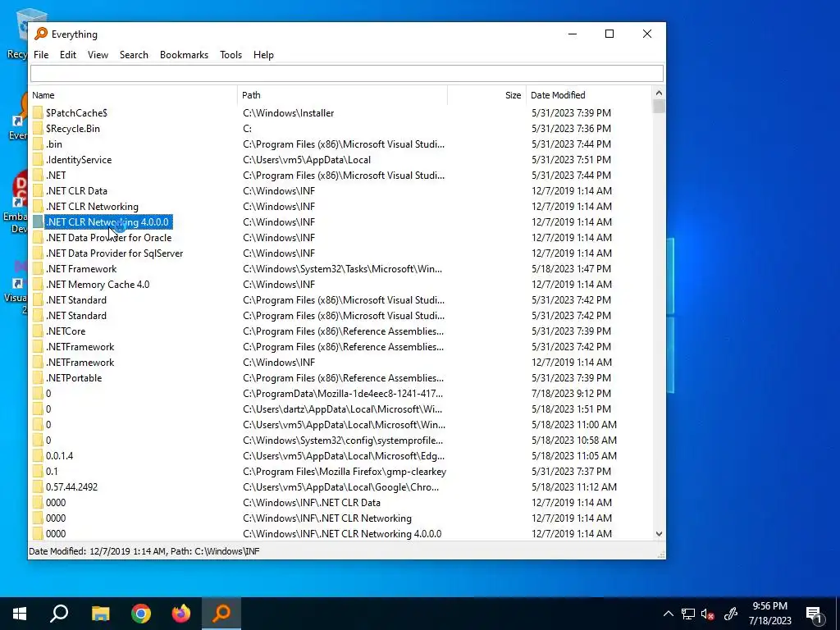
Task: Open the Help menu
Action: pyautogui.click(x=263, y=55)
